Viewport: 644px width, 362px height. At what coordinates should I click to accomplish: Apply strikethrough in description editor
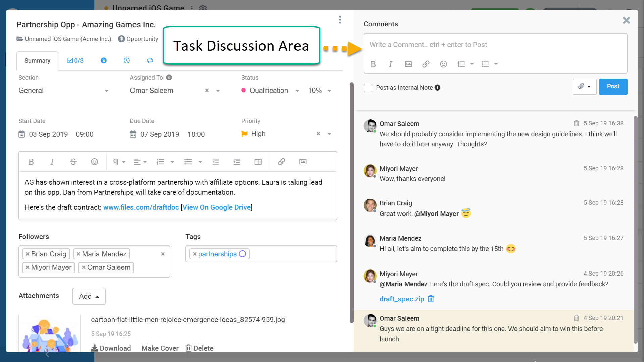click(x=73, y=162)
